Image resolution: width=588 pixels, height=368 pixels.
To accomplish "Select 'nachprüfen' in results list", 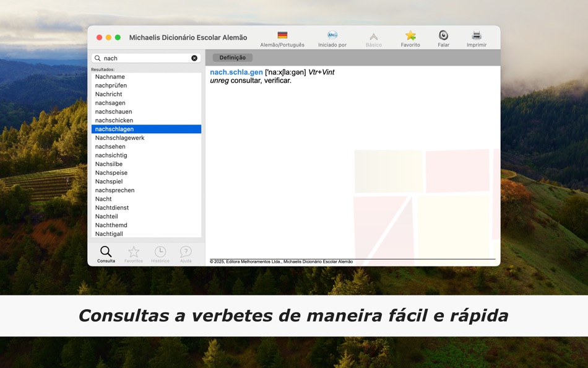I will 146,85.
